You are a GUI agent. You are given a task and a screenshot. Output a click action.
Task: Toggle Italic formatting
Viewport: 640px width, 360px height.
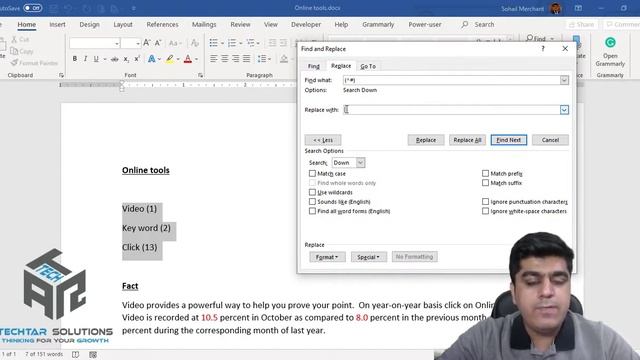click(x=85, y=59)
